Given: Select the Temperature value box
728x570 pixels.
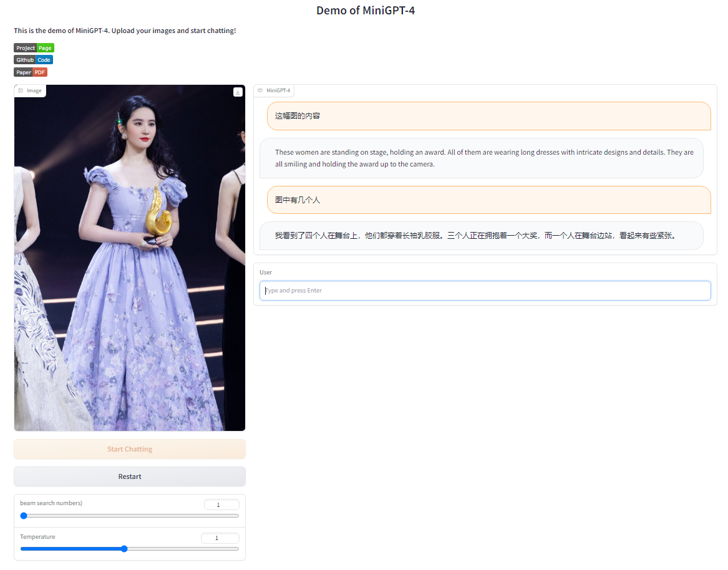Looking at the screenshot, I should click(220, 538).
